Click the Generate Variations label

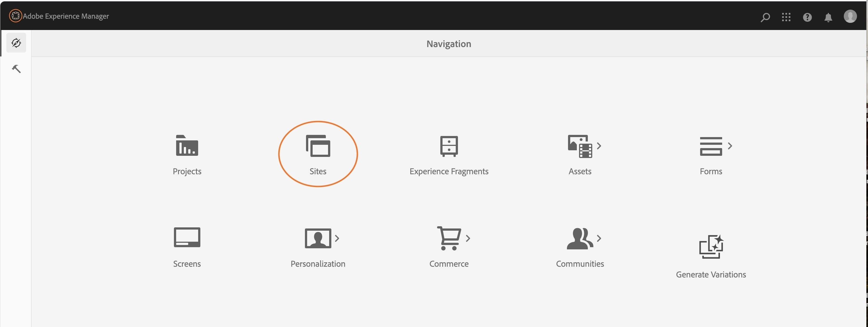point(711,274)
